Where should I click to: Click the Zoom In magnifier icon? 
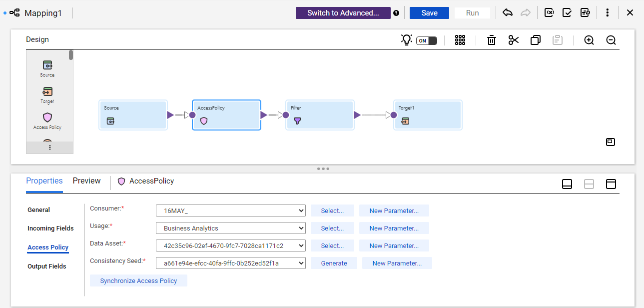[x=589, y=40]
